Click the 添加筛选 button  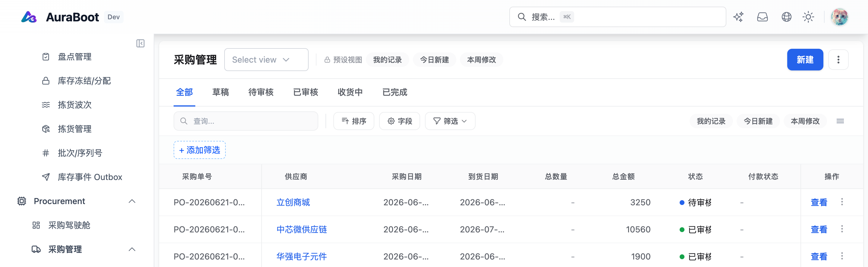(x=200, y=150)
